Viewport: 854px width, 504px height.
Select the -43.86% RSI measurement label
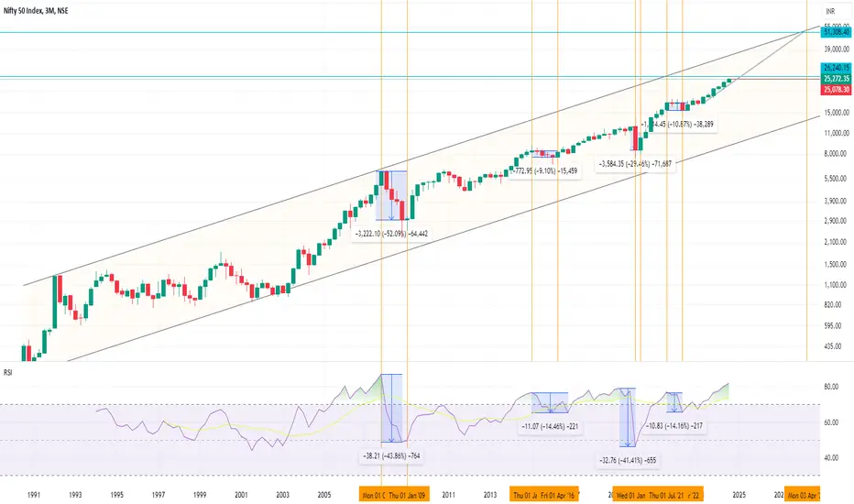pos(391,456)
